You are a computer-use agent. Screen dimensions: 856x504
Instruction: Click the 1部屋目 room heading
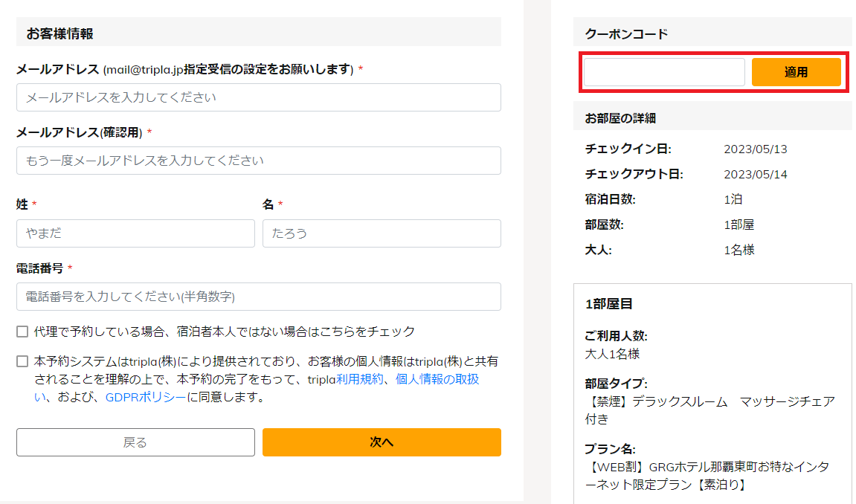[x=608, y=304]
